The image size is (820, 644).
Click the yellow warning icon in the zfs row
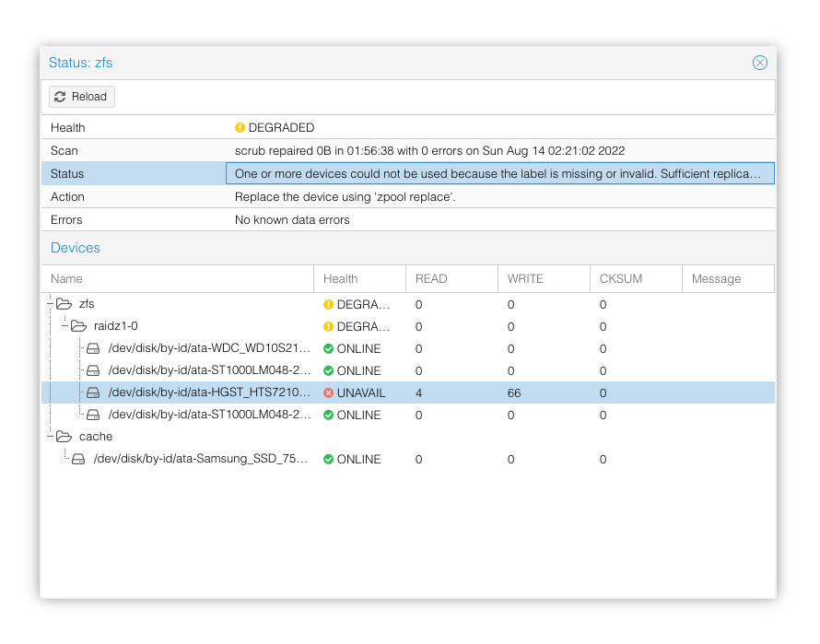tap(328, 304)
